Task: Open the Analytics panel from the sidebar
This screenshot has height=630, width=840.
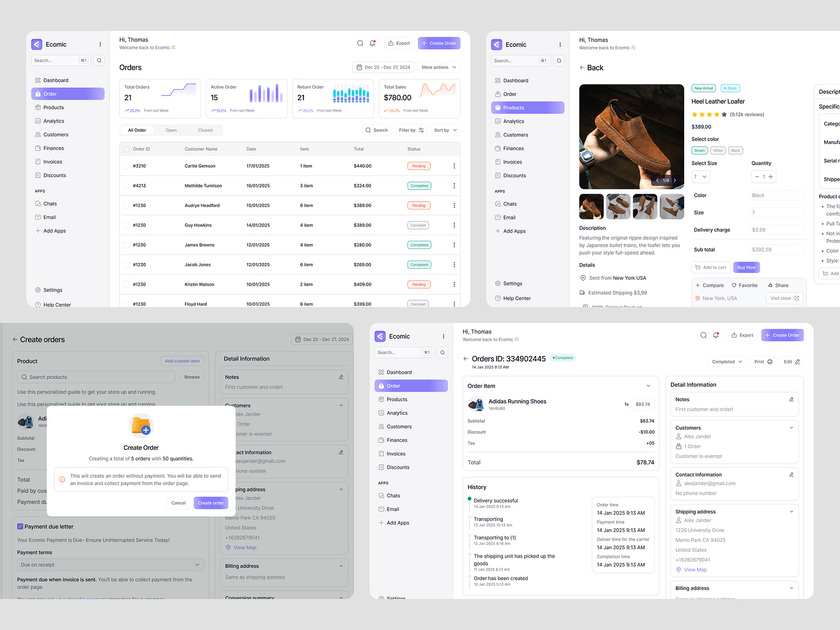Action: (54, 121)
